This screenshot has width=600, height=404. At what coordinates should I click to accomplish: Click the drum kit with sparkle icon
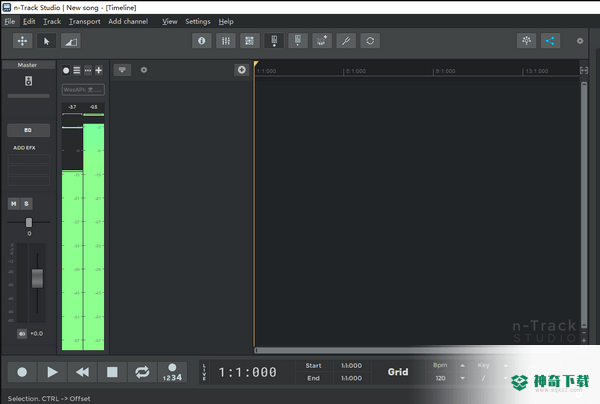322,41
